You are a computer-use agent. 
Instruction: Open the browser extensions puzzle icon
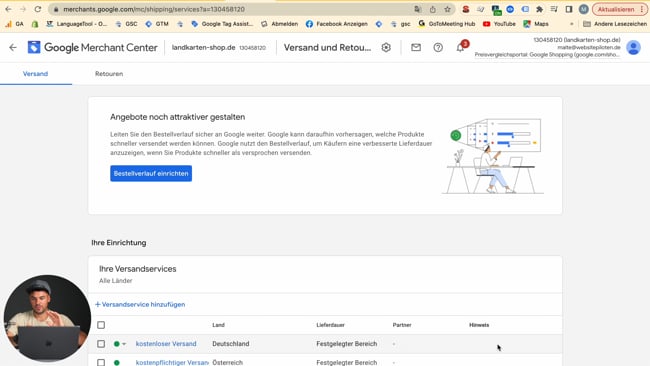point(539,9)
